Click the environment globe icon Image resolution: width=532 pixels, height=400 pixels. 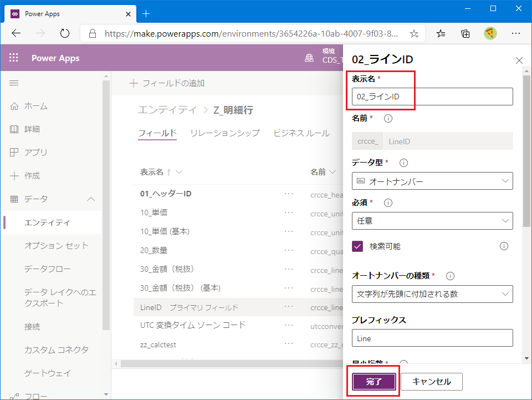pyautogui.click(x=309, y=58)
